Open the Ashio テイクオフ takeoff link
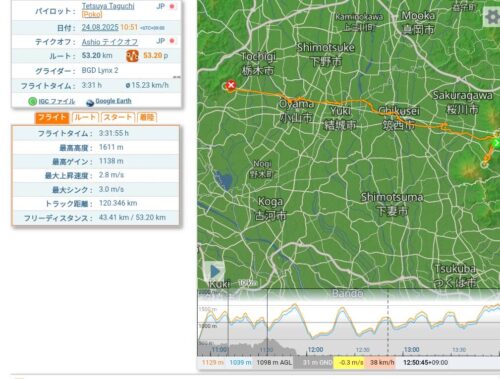The image size is (500, 379). coord(110,42)
